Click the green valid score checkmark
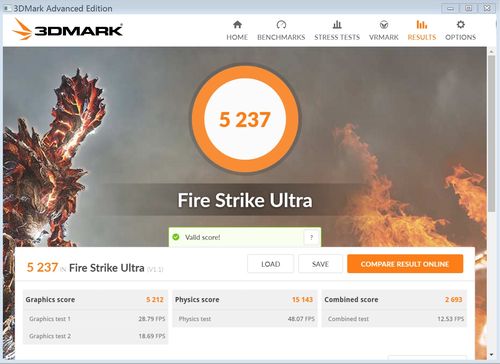The height and width of the screenshot is (364, 500). click(x=176, y=237)
